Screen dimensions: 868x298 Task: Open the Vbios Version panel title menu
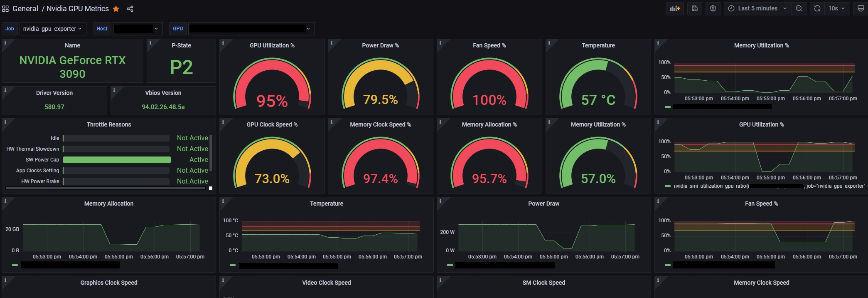[x=163, y=93]
